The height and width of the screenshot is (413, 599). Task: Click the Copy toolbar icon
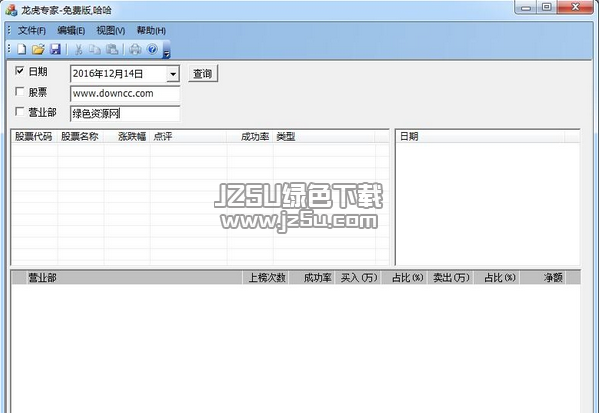tap(94, 49)
